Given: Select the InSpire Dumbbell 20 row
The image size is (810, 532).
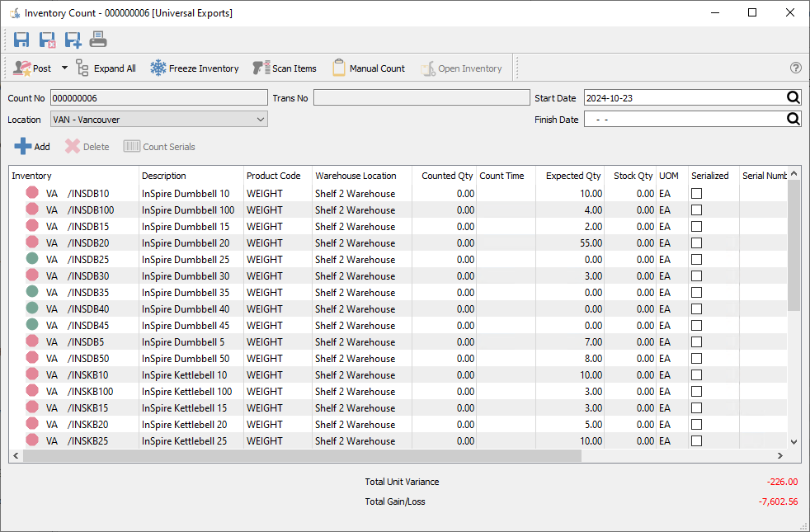Looking at the screenshot, I should [186, 243].
